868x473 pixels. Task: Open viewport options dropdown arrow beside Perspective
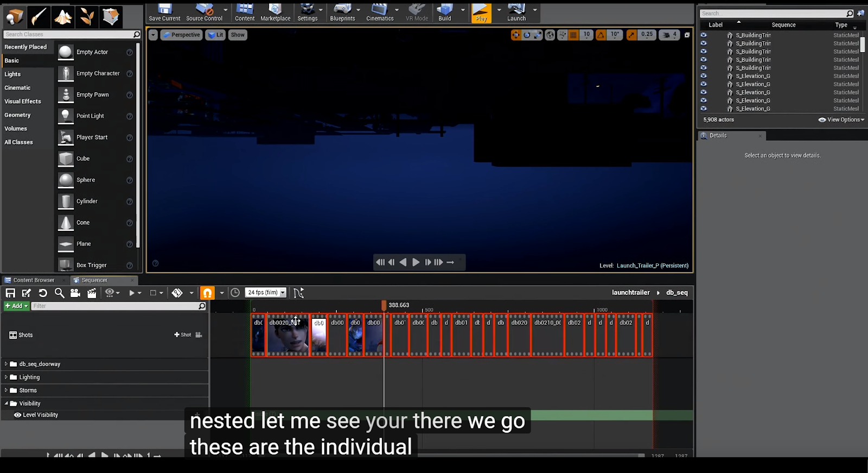tap(153, 35)
